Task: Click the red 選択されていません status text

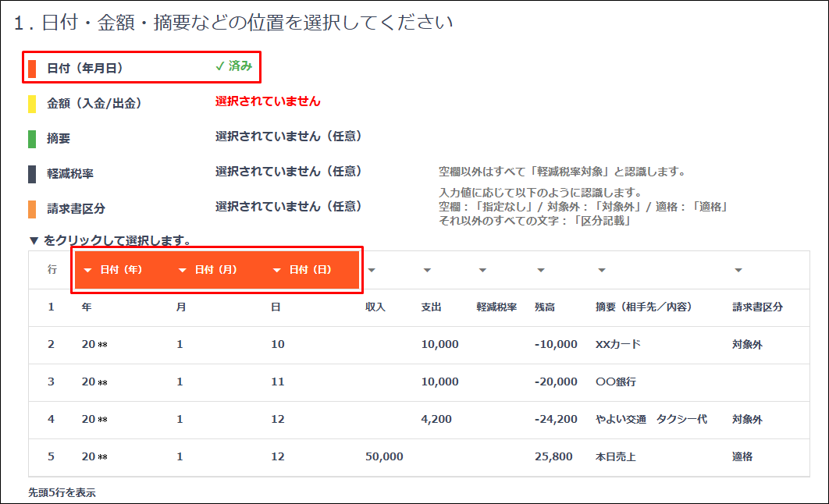Action: click(268, 101)
